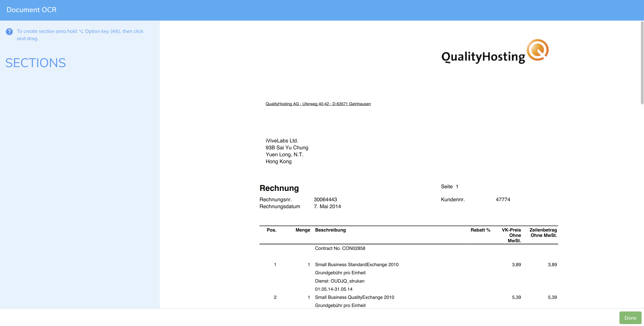Click the 'Seite 1' page label

450,187
